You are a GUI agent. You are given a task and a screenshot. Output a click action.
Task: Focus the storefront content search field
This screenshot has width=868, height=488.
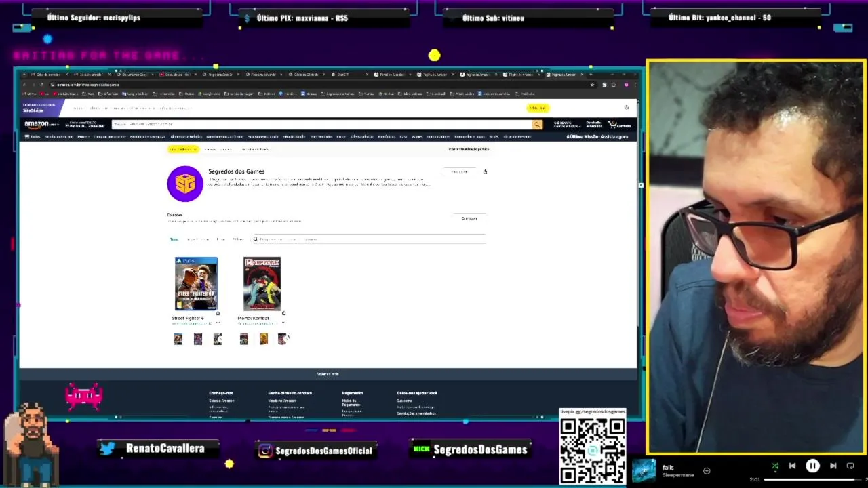[x=368, y=239]
